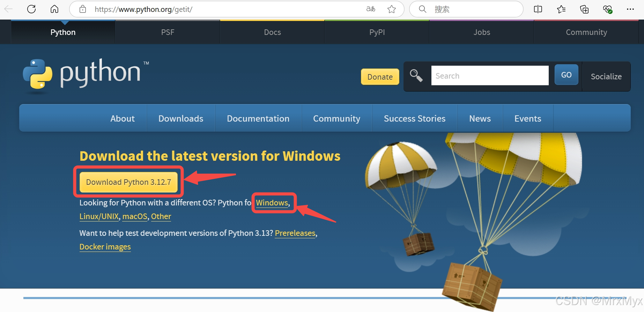Switch to the PSF top tab
The height and width of the screenshot is (312, 644).
click(x=168, y=32)
